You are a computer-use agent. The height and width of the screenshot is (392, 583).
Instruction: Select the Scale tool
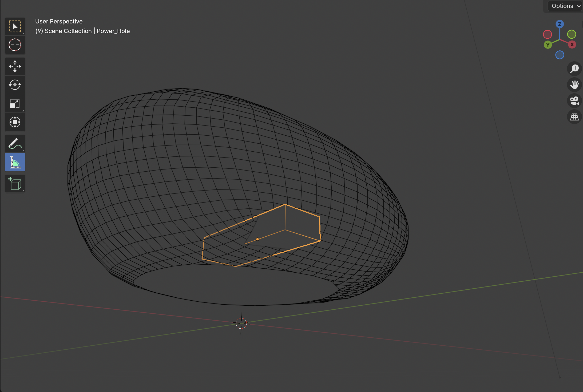(x=15, y=103)
